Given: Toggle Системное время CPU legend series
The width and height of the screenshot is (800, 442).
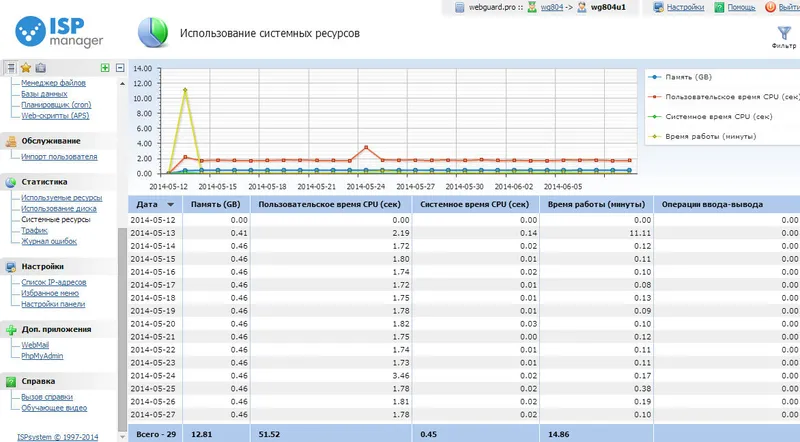Looking at the screenshot, I should tap(710, 117).
